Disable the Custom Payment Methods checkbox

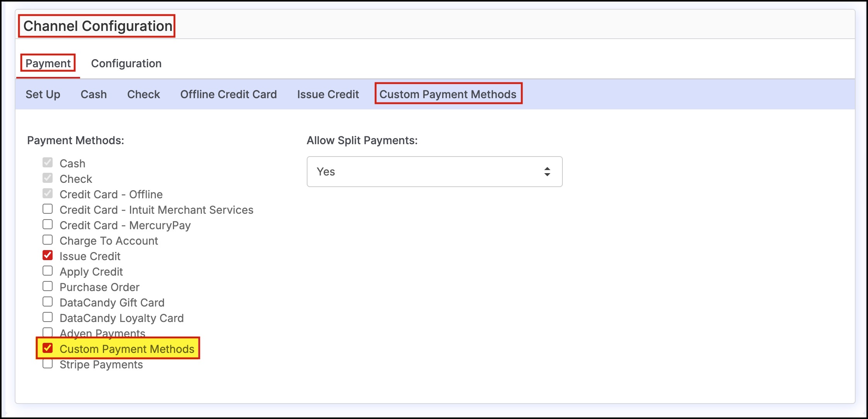pyautogui.click(x=48, y=348)
